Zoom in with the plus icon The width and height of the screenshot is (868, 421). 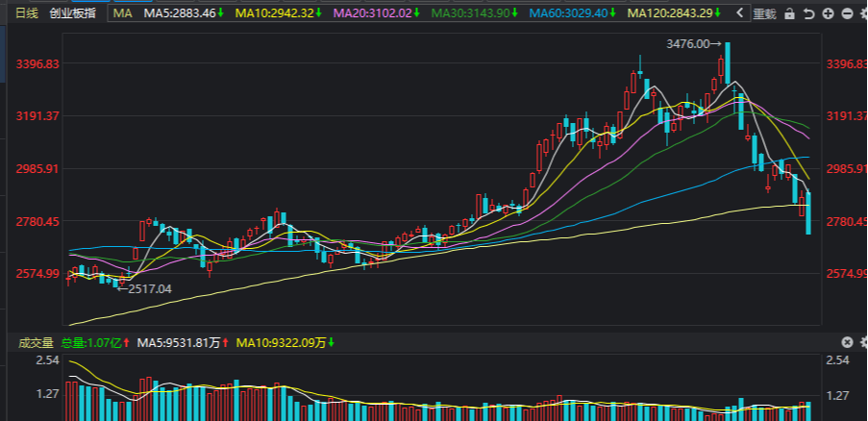[x=829, y=13]
